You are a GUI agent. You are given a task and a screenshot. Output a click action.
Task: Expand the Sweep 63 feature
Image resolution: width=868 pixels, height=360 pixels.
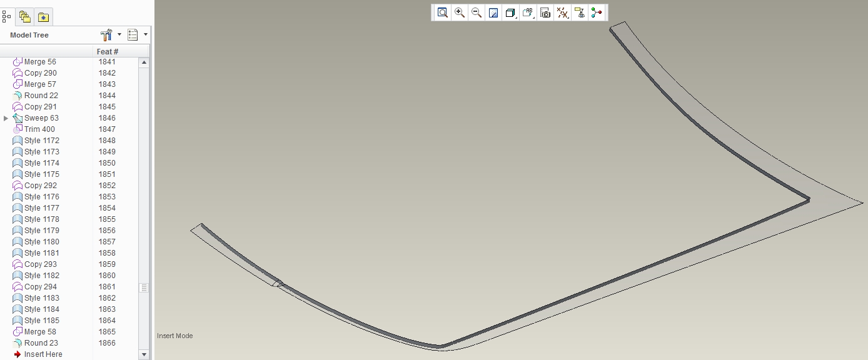(6, 118)
